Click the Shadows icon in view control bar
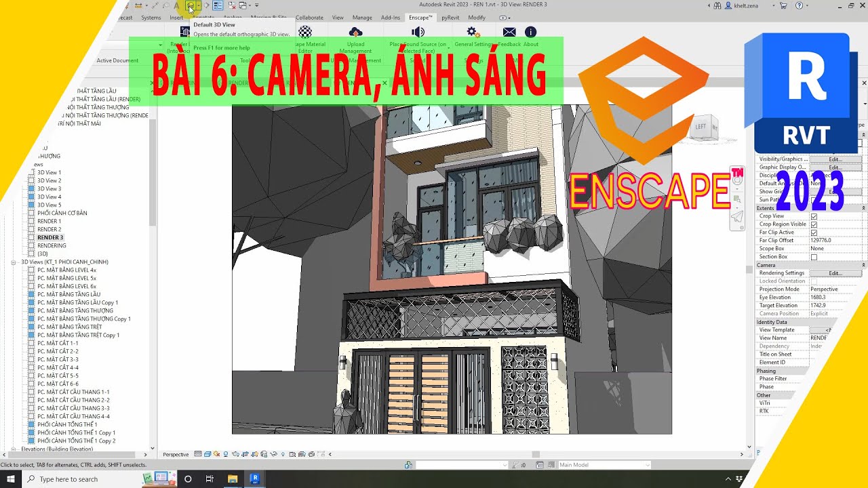This screenshot has width=868, height=488. [x=226, y=454]
